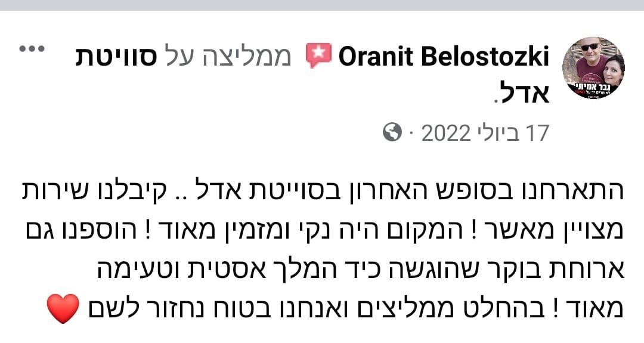This screenshot has height=343, width=644.
Task: Click the review line with בהחלט ממליצים
Action: [x=352, y=309]
